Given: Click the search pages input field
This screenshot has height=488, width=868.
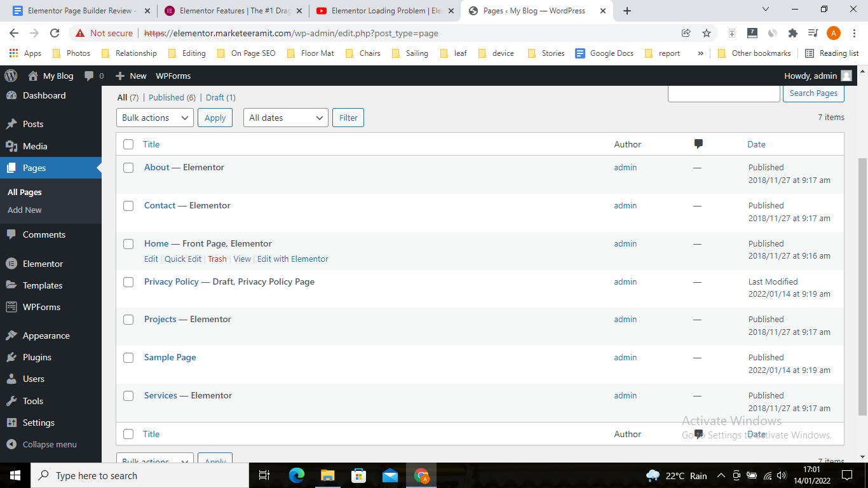Looking at the screenshot, I should point(724,93).
